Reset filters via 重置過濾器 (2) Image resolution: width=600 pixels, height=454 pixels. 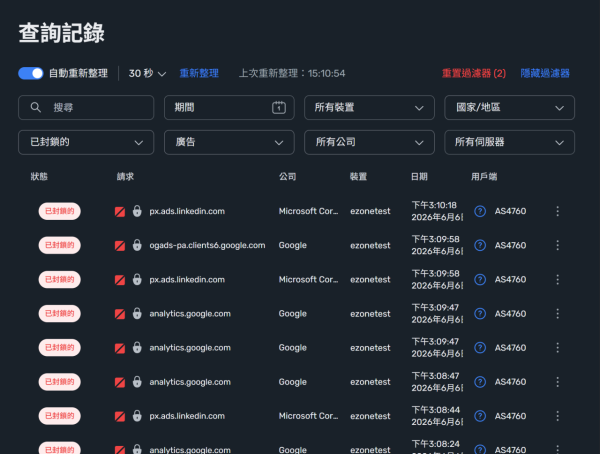[x=474, y=73]
